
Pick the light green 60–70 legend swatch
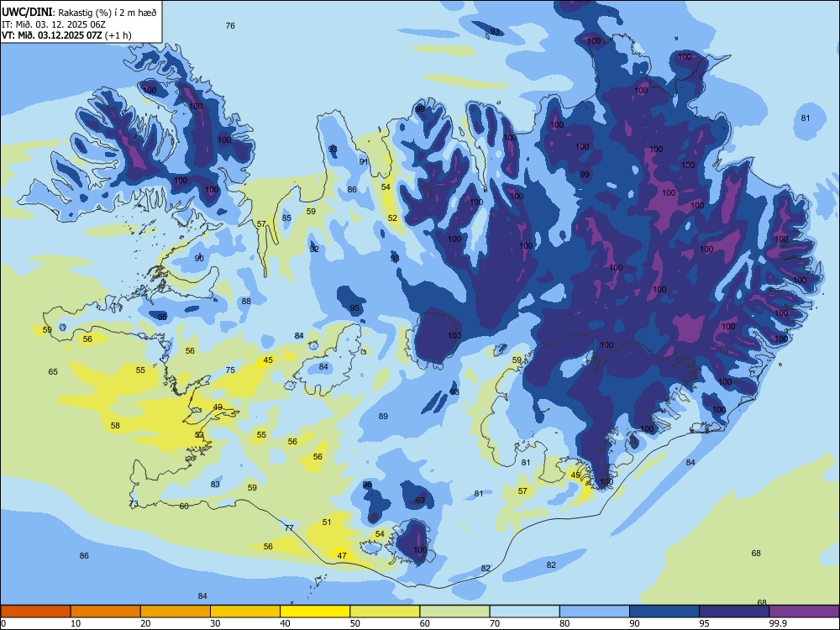point(454,612)
